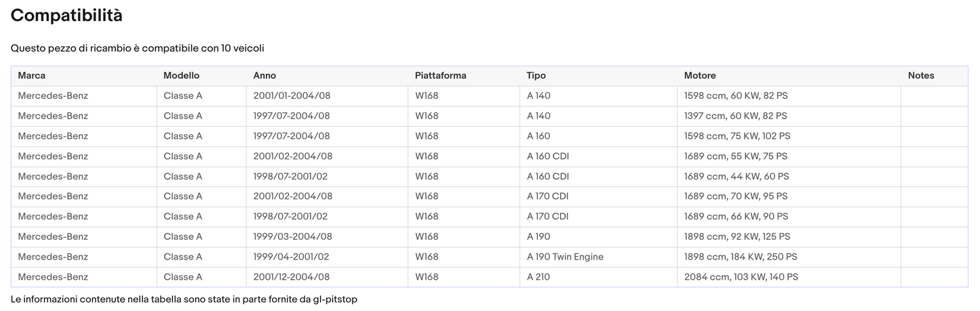Select the Tipo column header
980x311 pixels.
coord(536,76)
